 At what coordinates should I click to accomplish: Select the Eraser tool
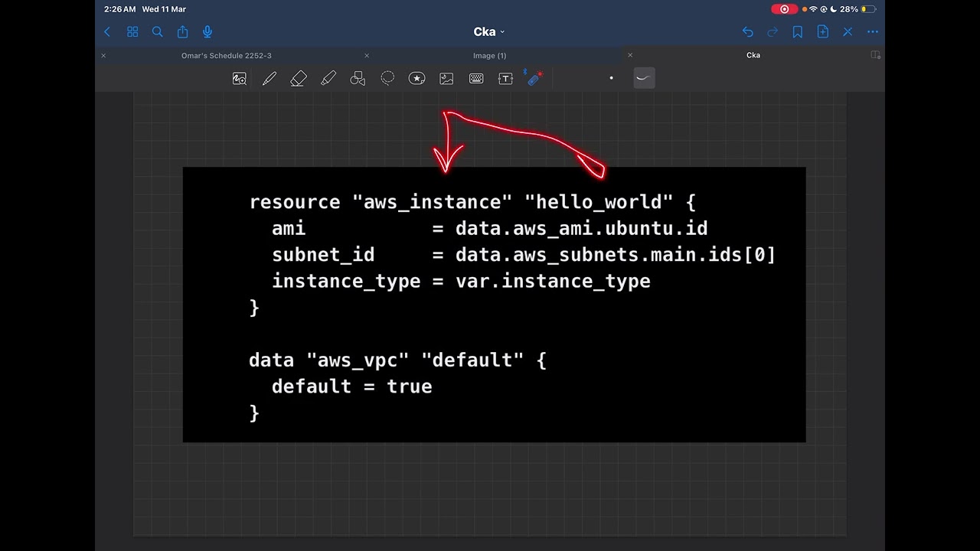click(x=299, y=78)
